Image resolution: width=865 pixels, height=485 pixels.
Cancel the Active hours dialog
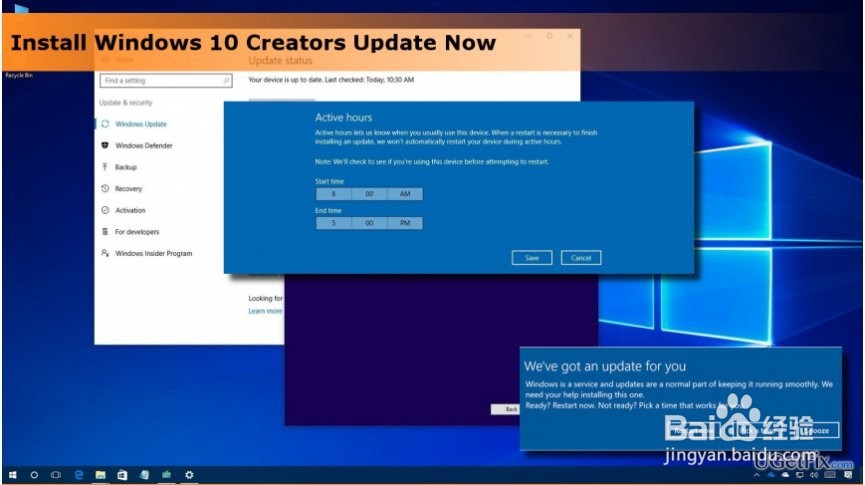[x=581, y=258]
